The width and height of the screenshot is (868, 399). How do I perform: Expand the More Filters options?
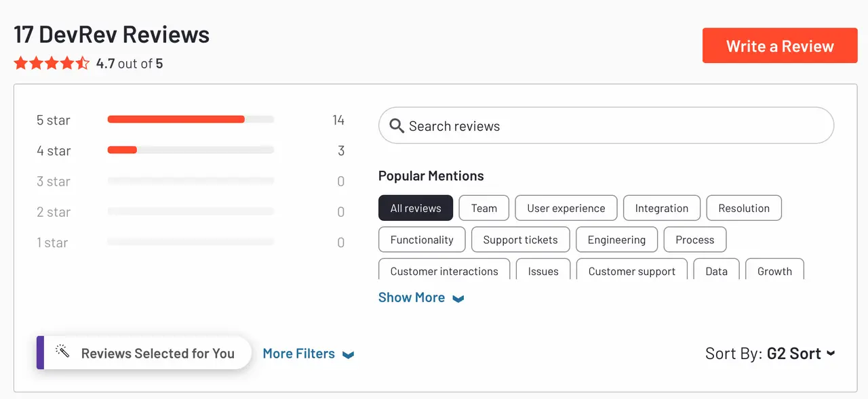point(308,354)
